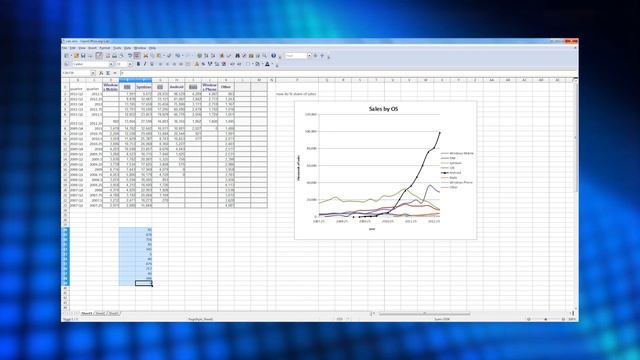Viewport: 640px width, 360px height.
Task: Open the Background Color dropdown
Action: (x=262, y=64)
